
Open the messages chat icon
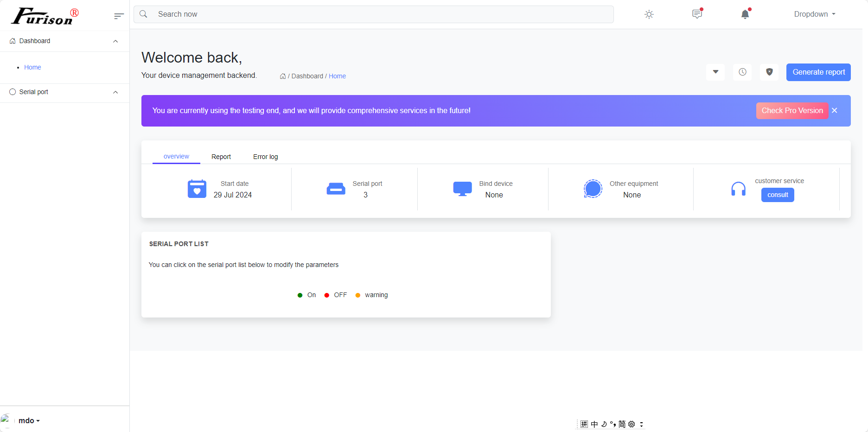click(697, 14)
